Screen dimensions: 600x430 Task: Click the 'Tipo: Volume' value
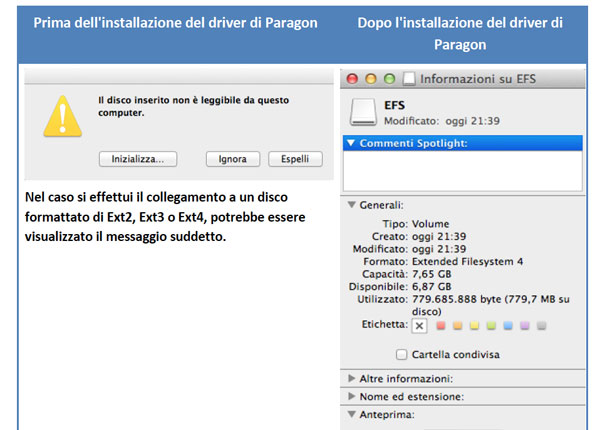(x=430, y=224)
